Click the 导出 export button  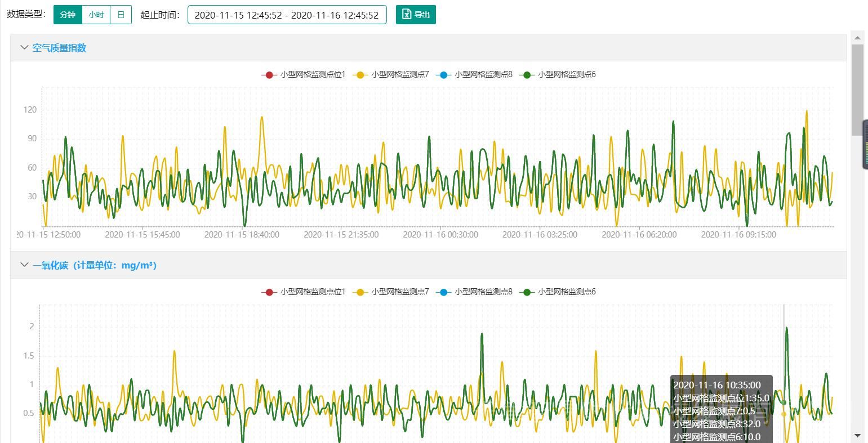pos(416,15)
